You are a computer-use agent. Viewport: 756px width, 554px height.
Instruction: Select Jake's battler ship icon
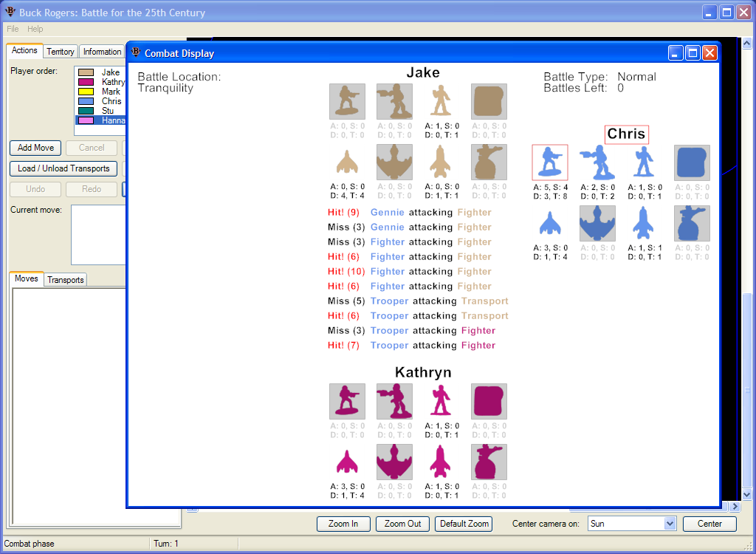click(x=394, y=163)
